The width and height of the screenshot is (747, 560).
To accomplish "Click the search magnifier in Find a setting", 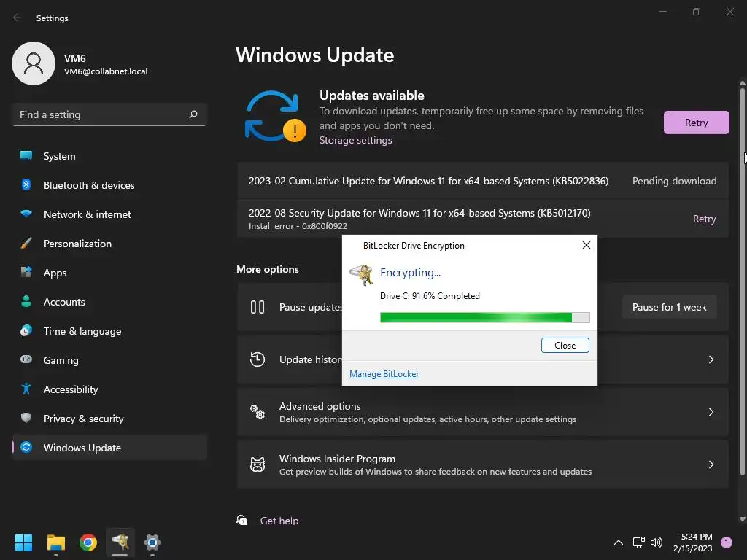I will [x=193, y=114].
